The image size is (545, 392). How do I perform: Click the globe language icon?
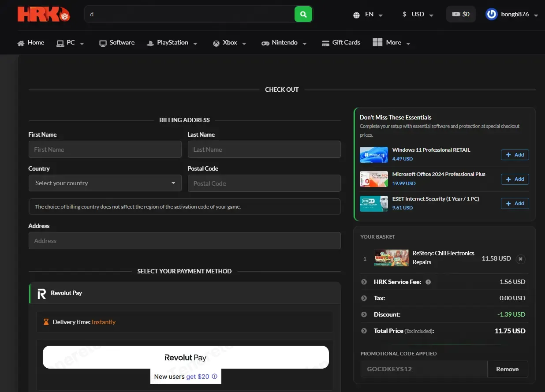pos(357,15)
